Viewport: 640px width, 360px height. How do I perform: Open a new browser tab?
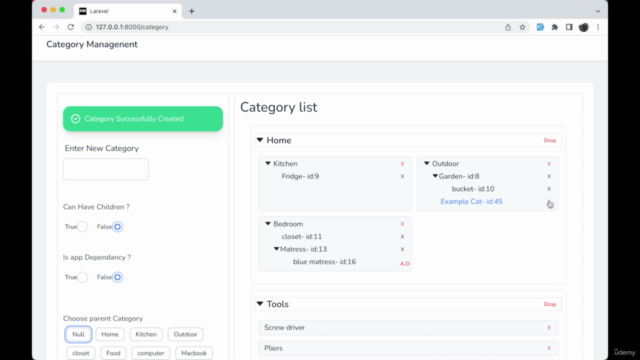(191, 11)
